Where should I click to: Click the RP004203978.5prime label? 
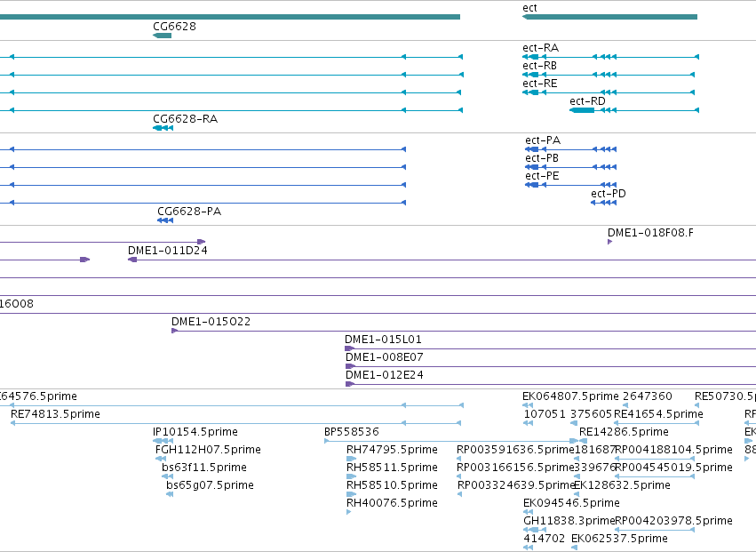pyautogui.click(x=674, y=521)
